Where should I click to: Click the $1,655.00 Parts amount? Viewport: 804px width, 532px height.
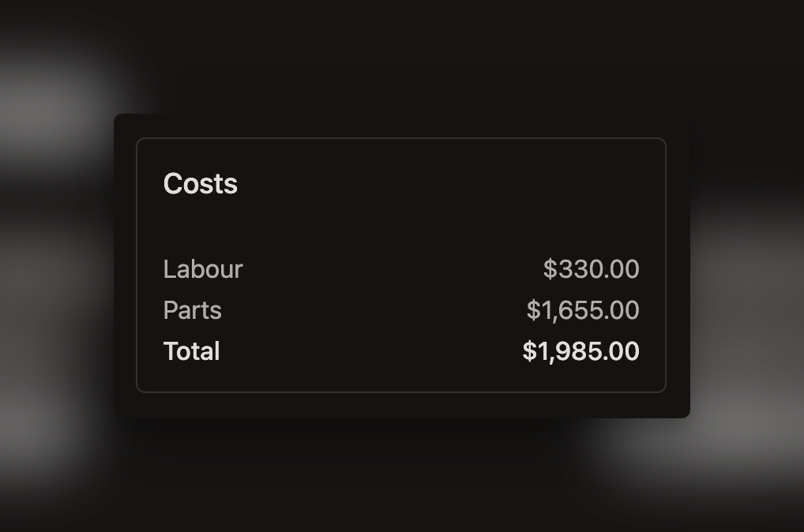click(582, 310)
